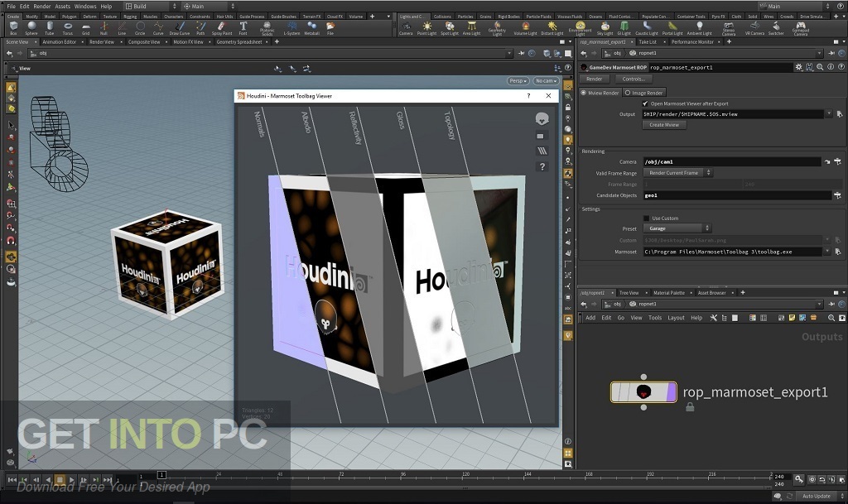This screenshot has width=848, height=504.
Task: Click the Render button
Action: click(593, 79)
